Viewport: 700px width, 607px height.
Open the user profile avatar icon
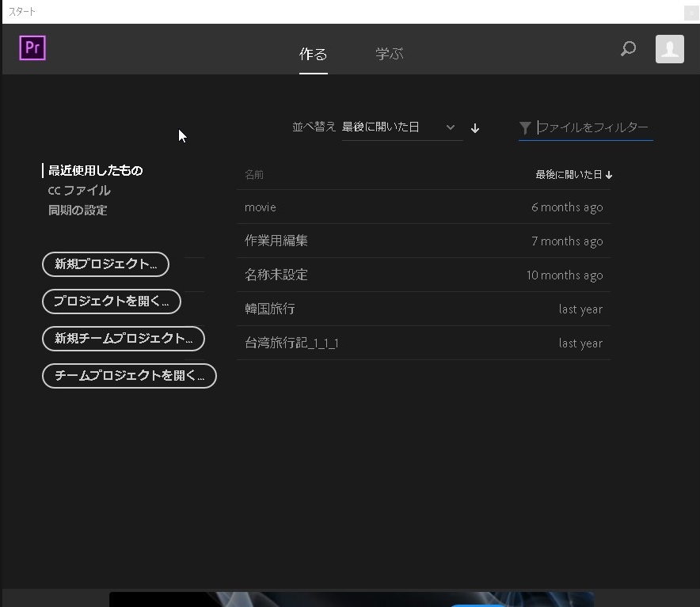tap(669, 49)
